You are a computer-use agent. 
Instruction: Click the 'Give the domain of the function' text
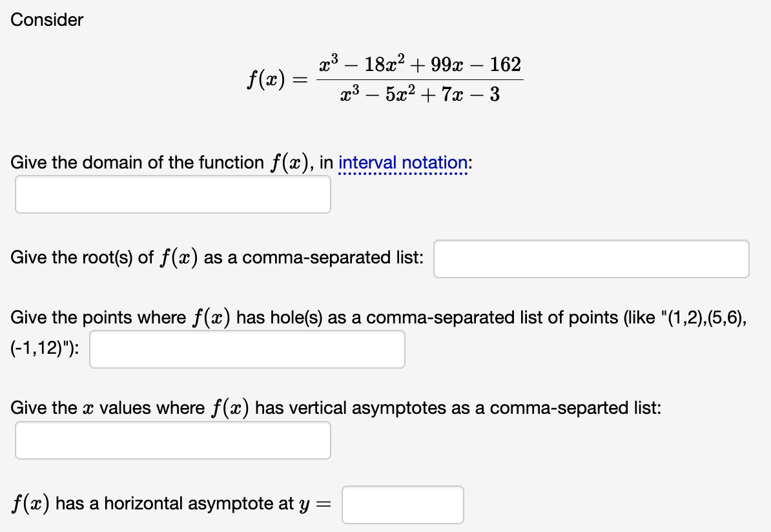[x=137, y=163]
